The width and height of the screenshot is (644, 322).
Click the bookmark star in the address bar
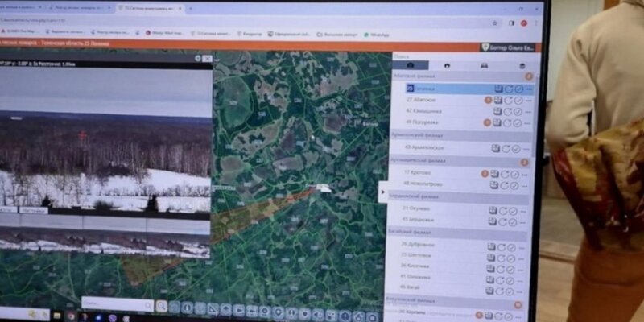(x=495, y=23)
